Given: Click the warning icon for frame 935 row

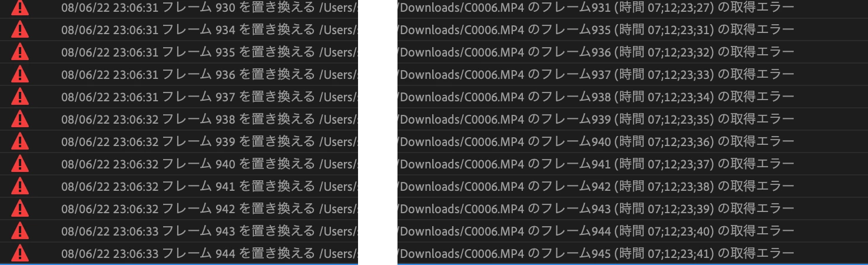Looking at the screenshot, I should (20, 52).
